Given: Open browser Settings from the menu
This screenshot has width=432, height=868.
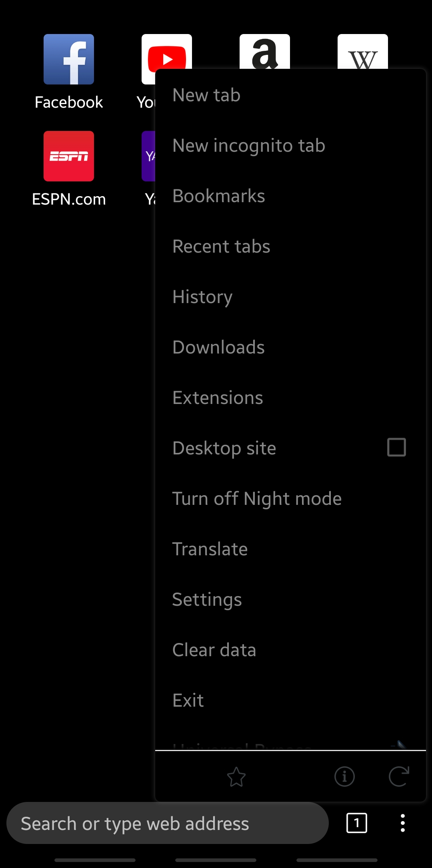Looking at the screenshot, I should 207,599.
